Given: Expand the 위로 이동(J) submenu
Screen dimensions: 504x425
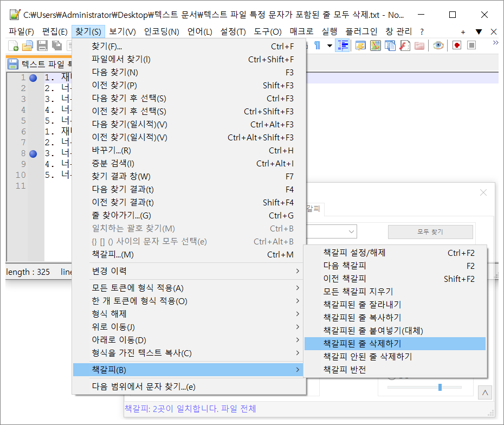Looking at the screenshot, I should [189, 327].
